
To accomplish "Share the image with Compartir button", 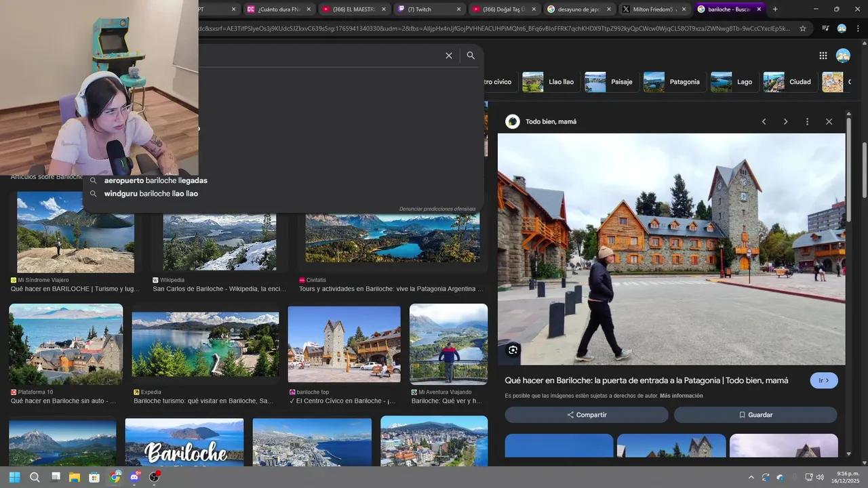I will pyautogui.click(x=587, y=415).
